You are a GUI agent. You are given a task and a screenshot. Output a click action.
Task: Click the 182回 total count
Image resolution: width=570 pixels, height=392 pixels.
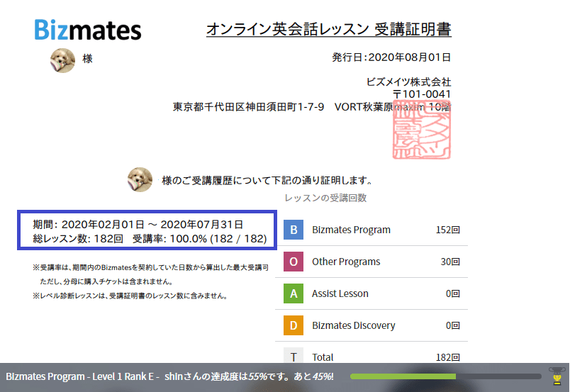(448, 357)
